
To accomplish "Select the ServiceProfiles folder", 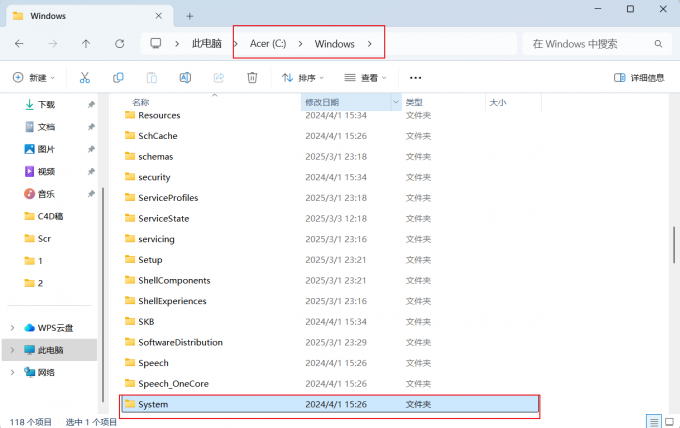I will (x=168, y=198).
